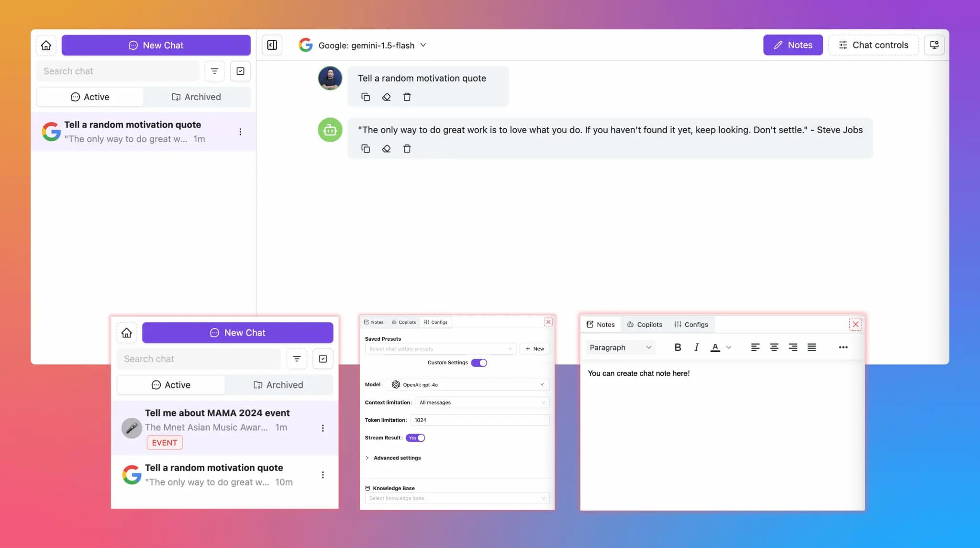Click the Knowledge Base input field

pos(457,498)
